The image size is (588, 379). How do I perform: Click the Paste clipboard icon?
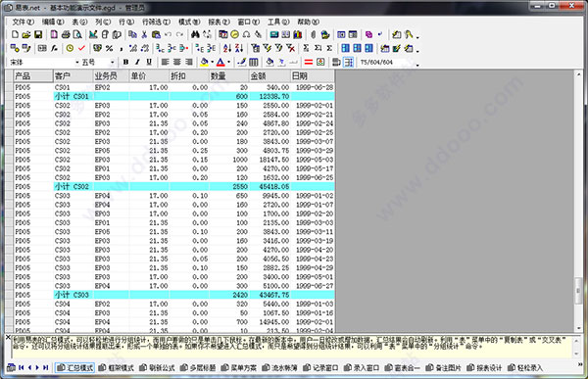point(156,34)
